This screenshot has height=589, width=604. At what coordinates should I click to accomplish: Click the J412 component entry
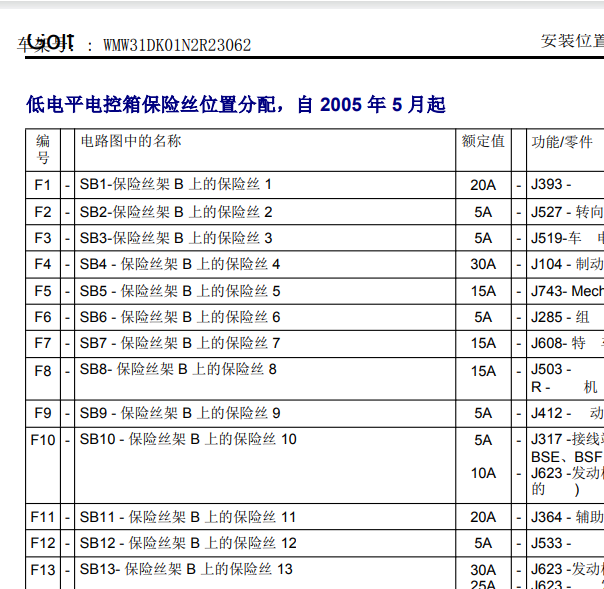pos(567,413)
